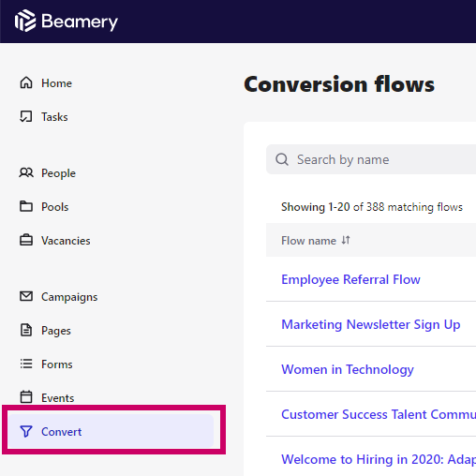Sort by Flow name arrows
This screenshot has height=476, width=476.
(x=346, y=240)
